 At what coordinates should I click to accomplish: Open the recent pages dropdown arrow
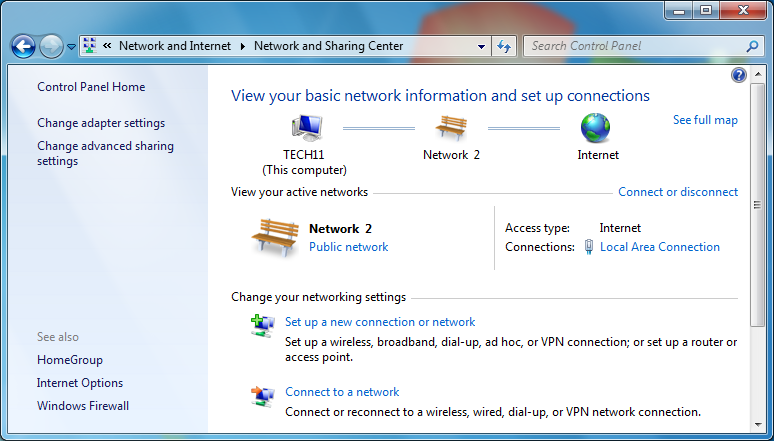[71, 47]
